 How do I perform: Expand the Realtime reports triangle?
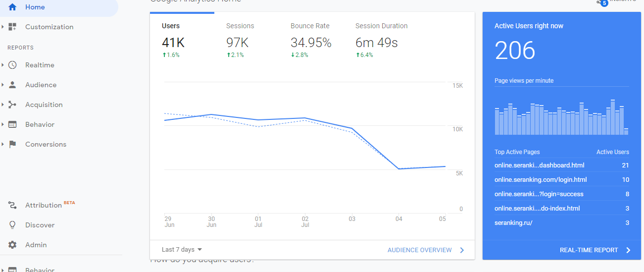click(x=2, y=65)
